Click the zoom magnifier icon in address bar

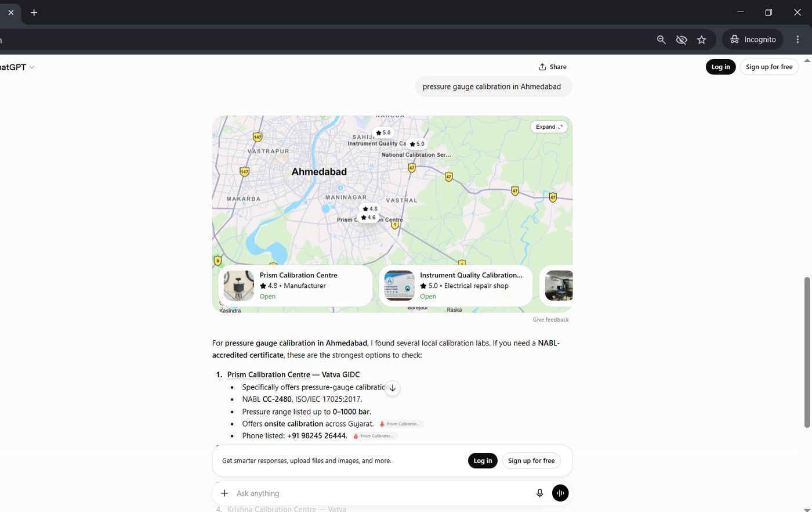(x=661, y=39)
